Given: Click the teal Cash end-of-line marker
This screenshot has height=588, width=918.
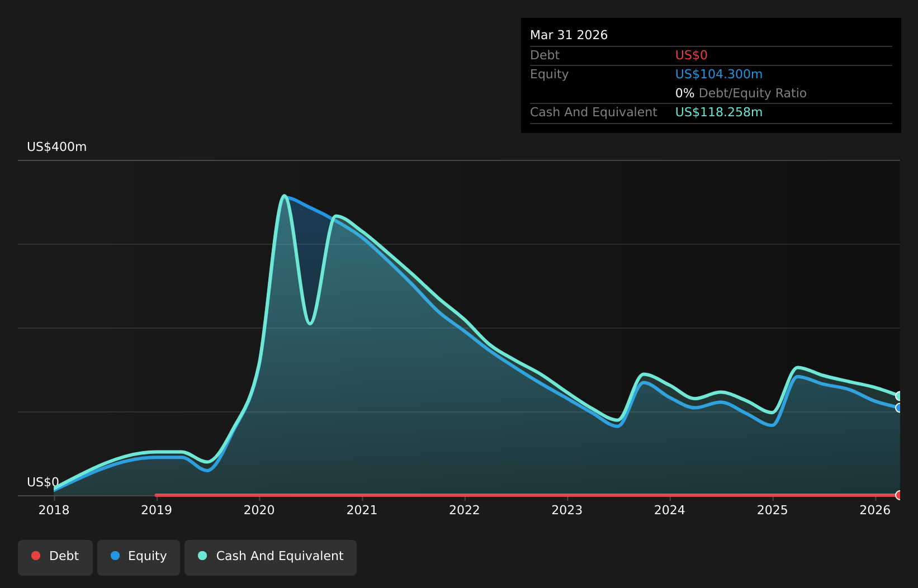Looking at the screenshot, I should point(899,396).
